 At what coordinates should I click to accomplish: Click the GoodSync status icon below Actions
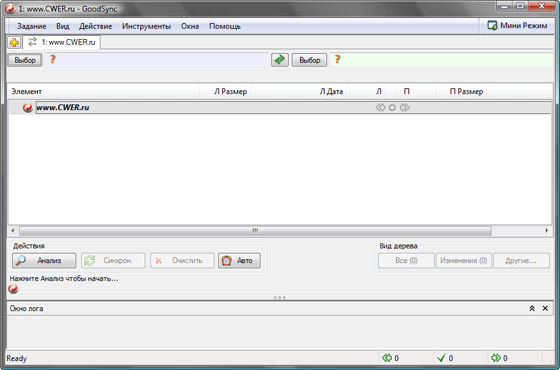pos(13,289)
